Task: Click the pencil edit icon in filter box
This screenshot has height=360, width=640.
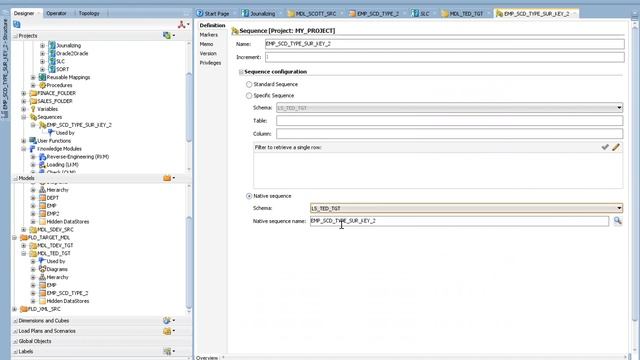Action: [x=616, y=147]
